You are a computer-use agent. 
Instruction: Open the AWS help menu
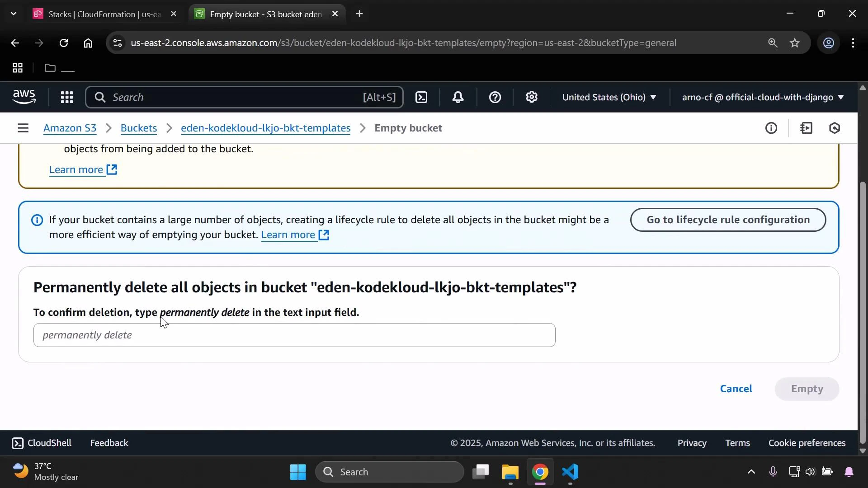[495, 97]
